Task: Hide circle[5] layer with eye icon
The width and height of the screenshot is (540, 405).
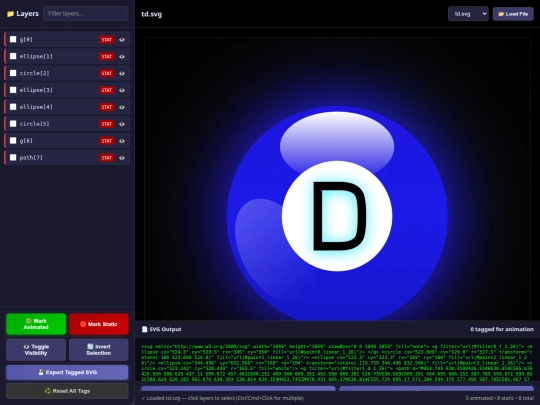Action: tap(122, 124)
